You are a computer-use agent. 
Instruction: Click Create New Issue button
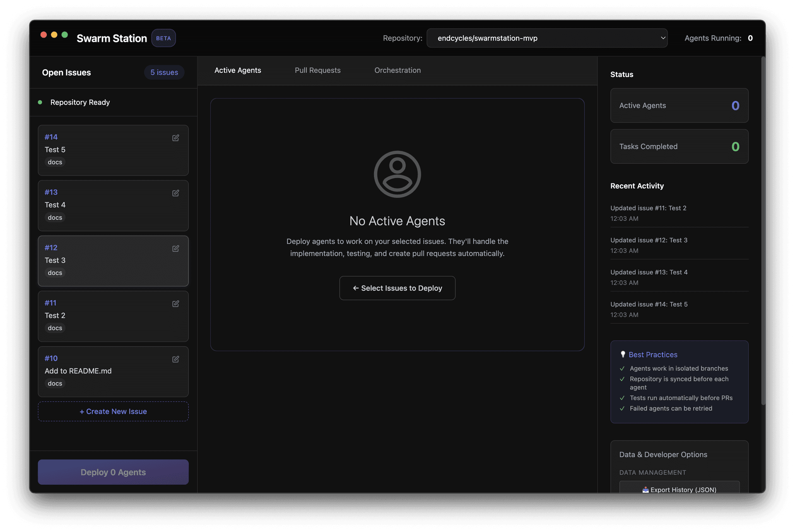click(x=113, y=412)
